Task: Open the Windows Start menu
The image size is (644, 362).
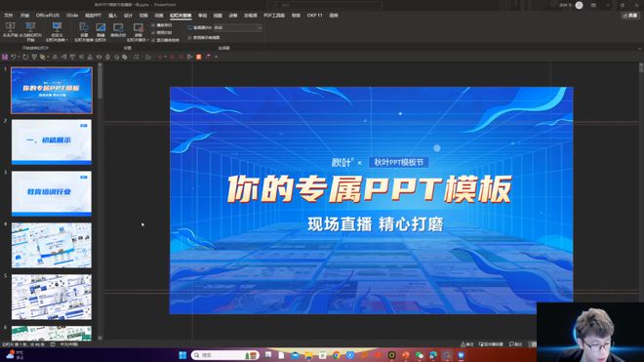Action: click(182, 355)
